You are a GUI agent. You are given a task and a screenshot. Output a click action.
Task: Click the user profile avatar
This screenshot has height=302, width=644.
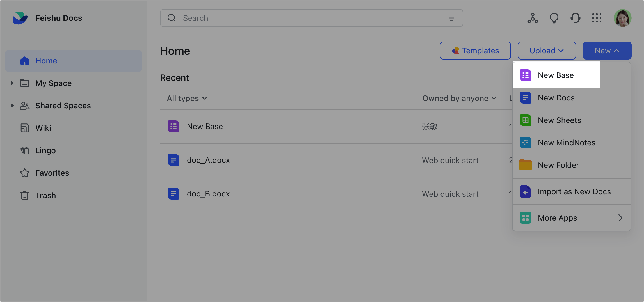point(622,18)
